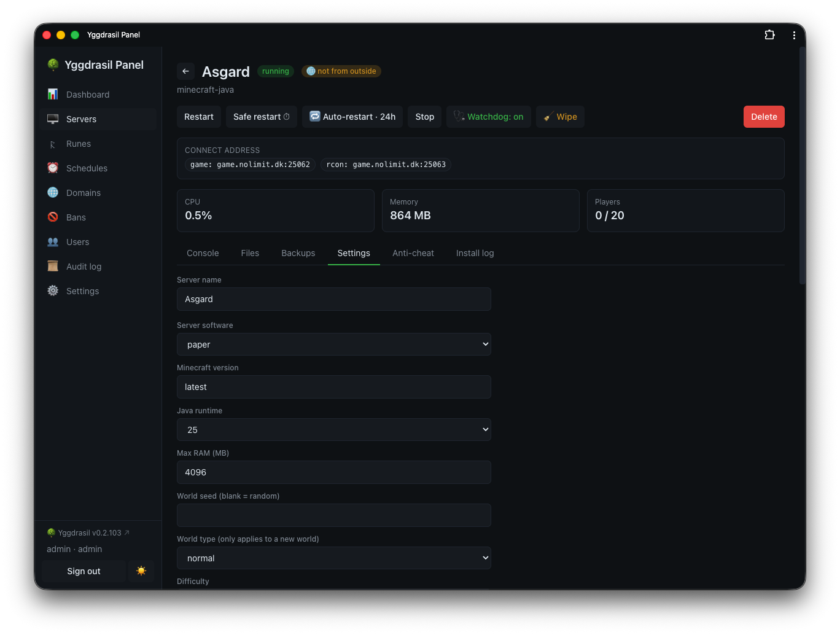Image resolution: width=840 pixels, height=635 pixels.
Task: Click the Bans prohibited icon
Action: [53, 217]
